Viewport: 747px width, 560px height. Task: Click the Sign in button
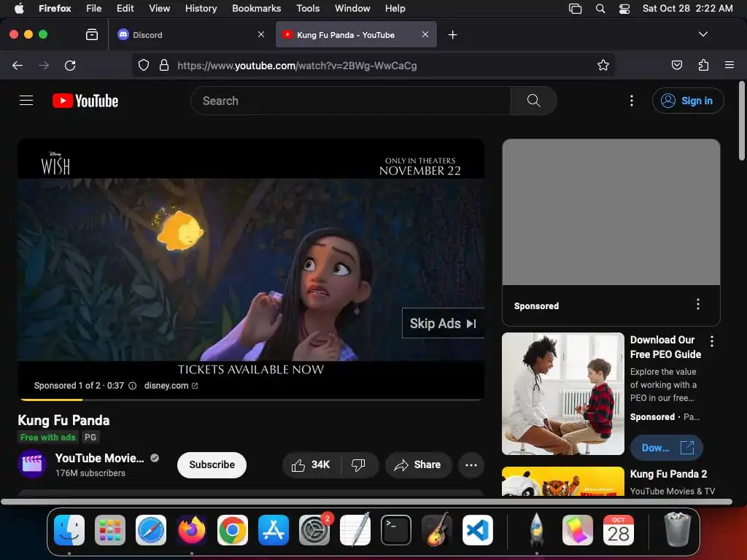click(689, 101)
